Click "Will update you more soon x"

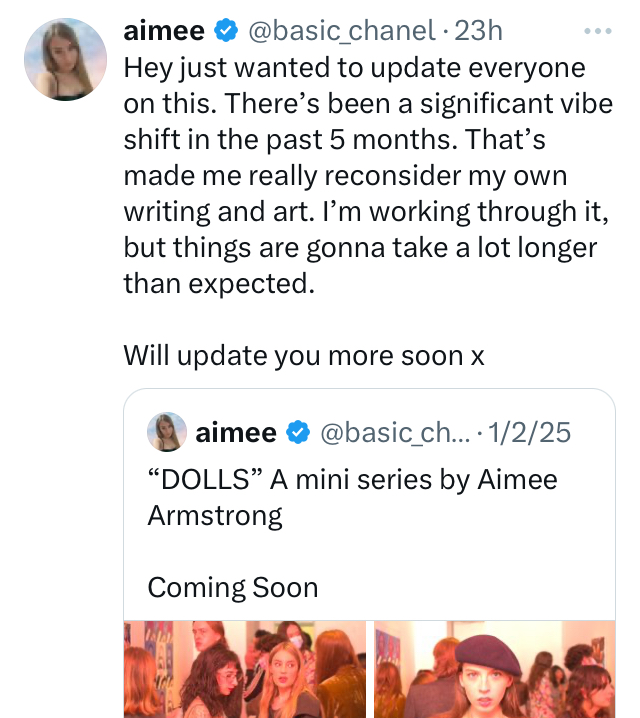304,356
